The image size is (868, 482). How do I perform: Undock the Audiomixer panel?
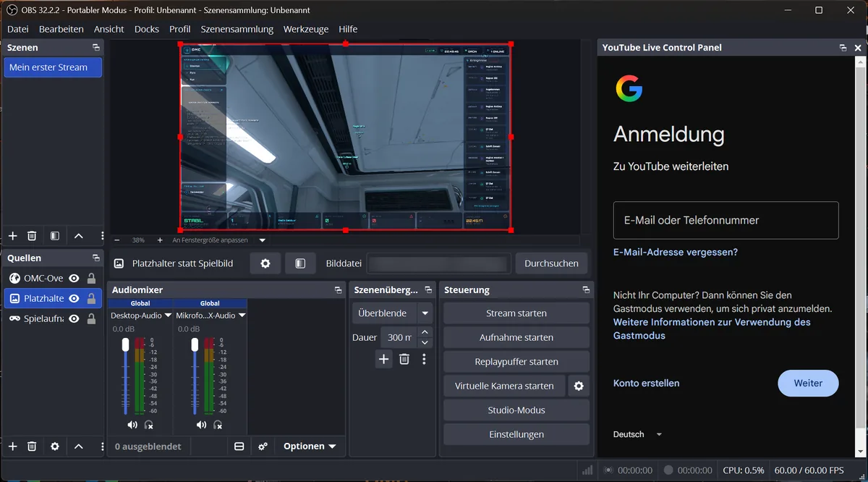click(x=338, y=289)
